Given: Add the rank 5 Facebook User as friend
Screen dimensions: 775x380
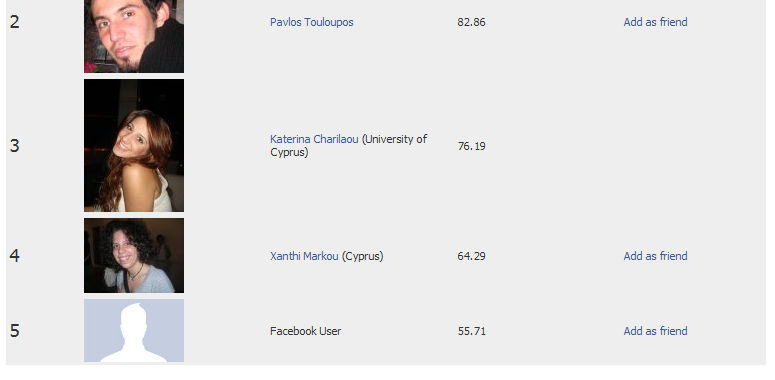Looking at the screenshot, I should coord(655,331).
